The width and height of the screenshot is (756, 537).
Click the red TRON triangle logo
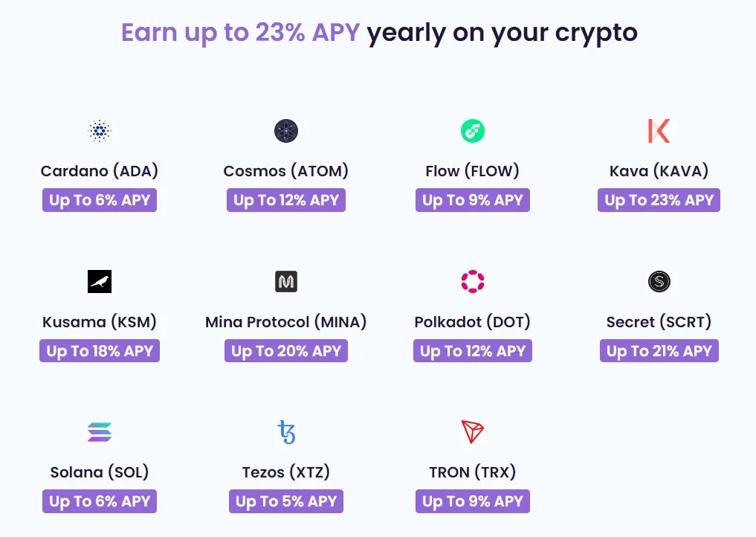pyautogui.click(x=472, y=431)
